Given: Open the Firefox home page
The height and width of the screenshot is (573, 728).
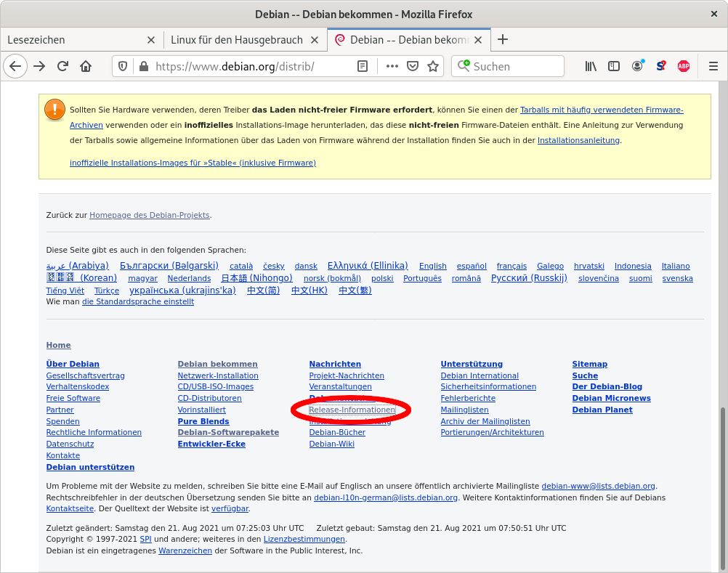Looking at the screenshot, I should click(86, 66).
